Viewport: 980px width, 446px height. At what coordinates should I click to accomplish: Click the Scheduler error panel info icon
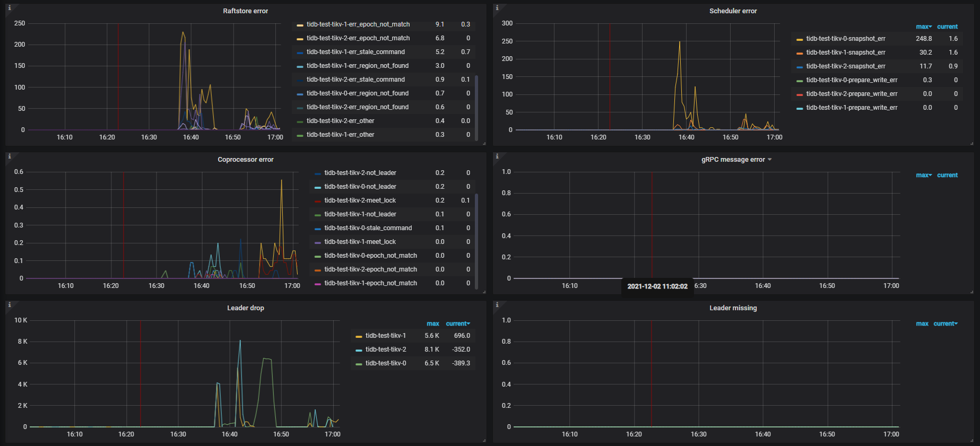[x=497, y=8]
